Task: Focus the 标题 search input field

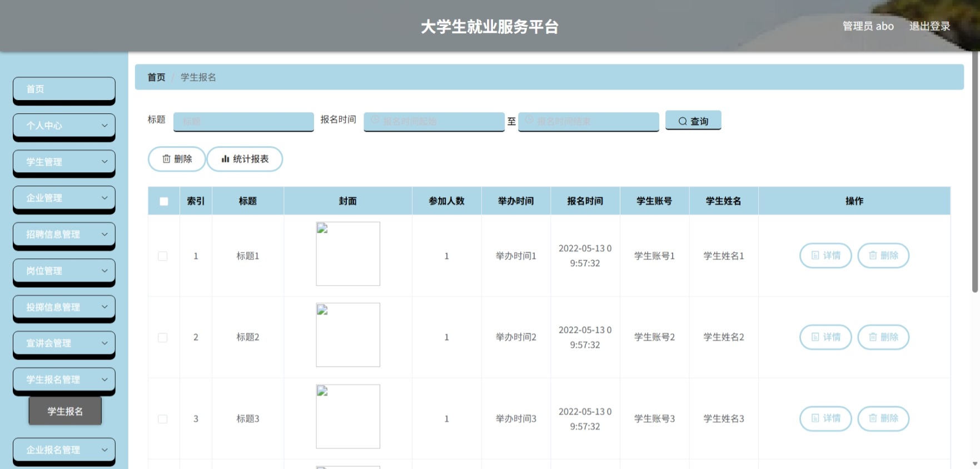Action: (243, 121)
